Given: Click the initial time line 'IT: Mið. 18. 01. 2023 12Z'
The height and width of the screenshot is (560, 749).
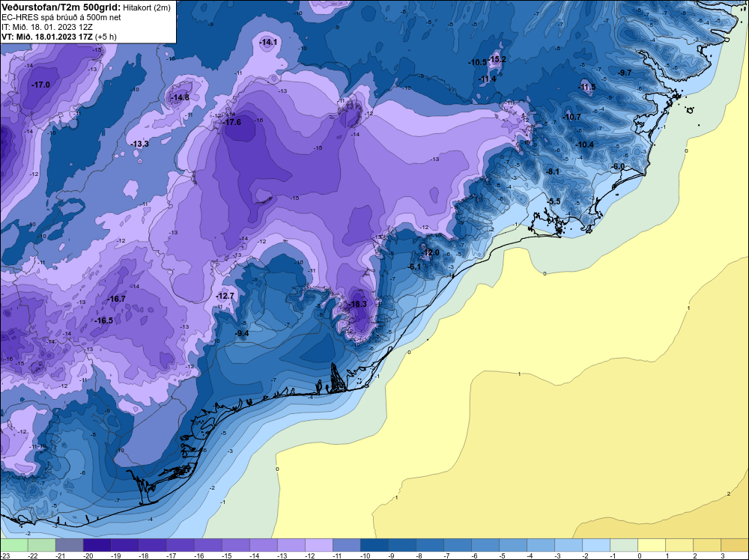Looking at the screenshot, I should click(x=46, y=27).
